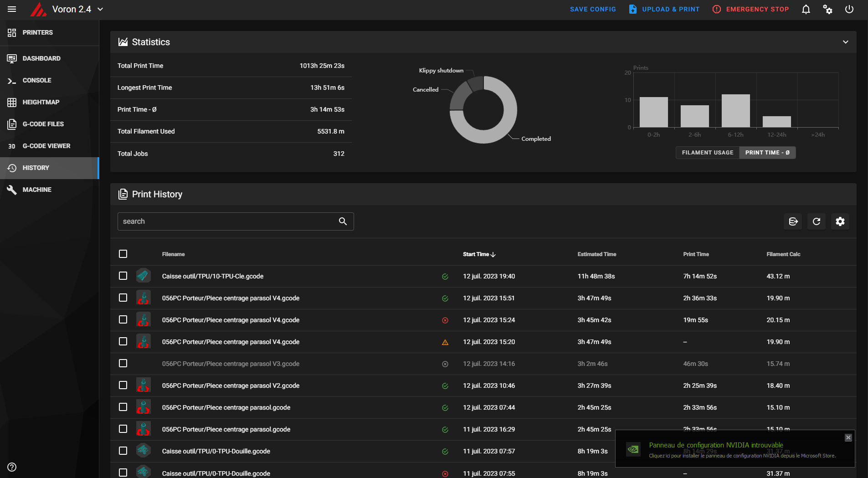The image size is (868, 478).
Task: Click the history search field
Action: coord(236,221)
